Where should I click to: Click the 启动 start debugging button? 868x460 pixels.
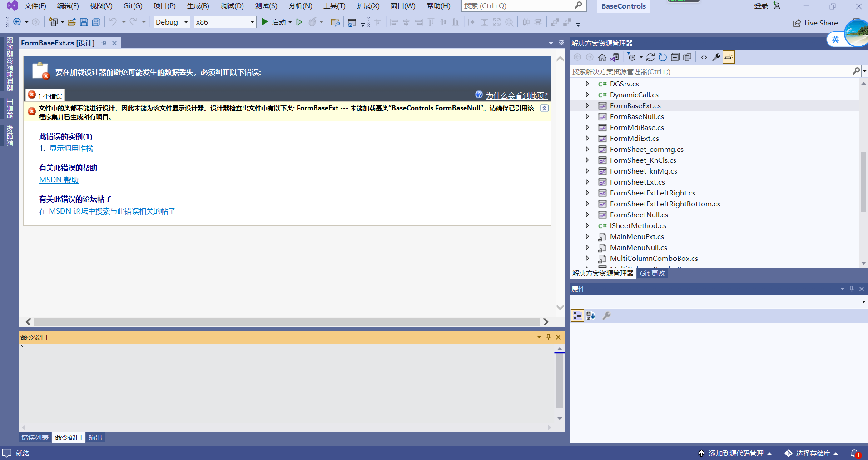coord(273,22)
